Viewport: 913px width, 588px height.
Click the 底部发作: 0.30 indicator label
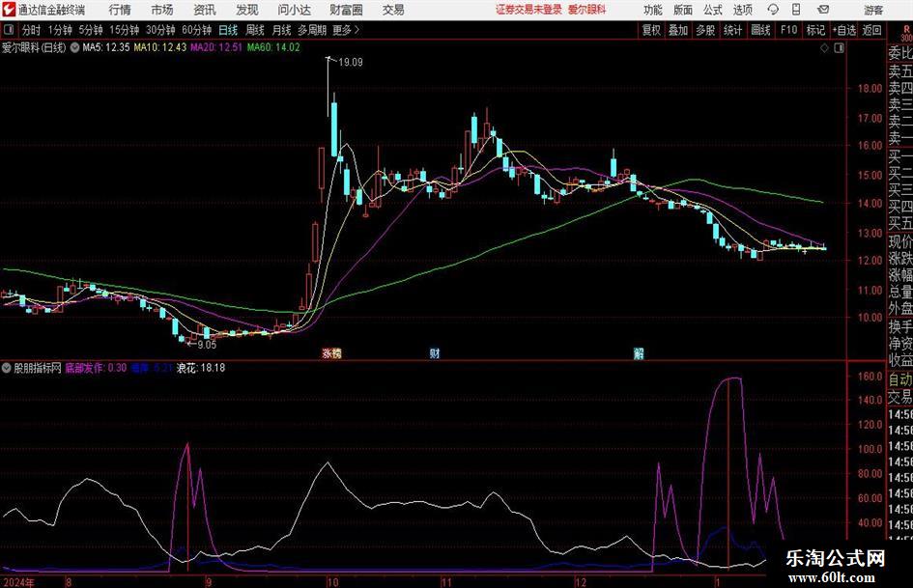(x=96, y=368)
